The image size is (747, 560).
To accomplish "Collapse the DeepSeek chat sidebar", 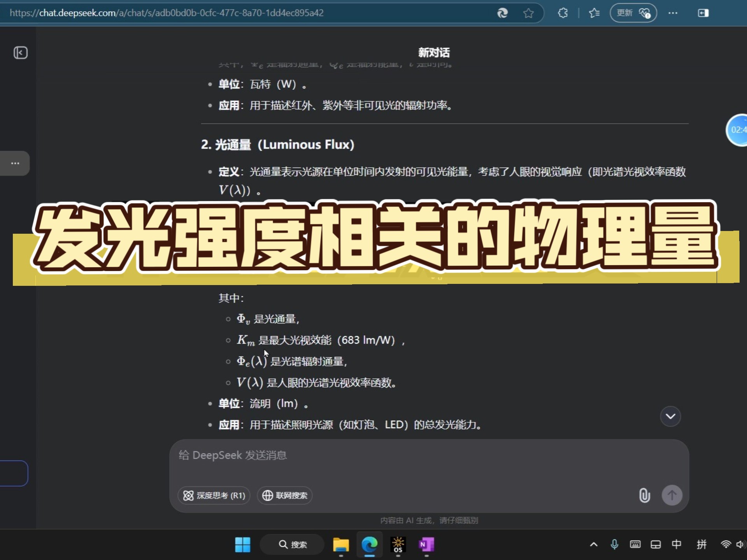I will click(21, 52).
